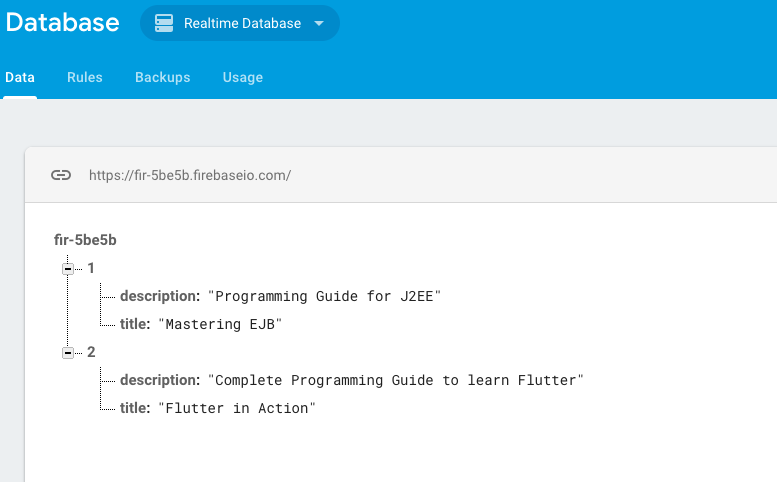Click the Realtime Database stack icon
This screenshot has width=777, height=482.
tap(165, 23)
